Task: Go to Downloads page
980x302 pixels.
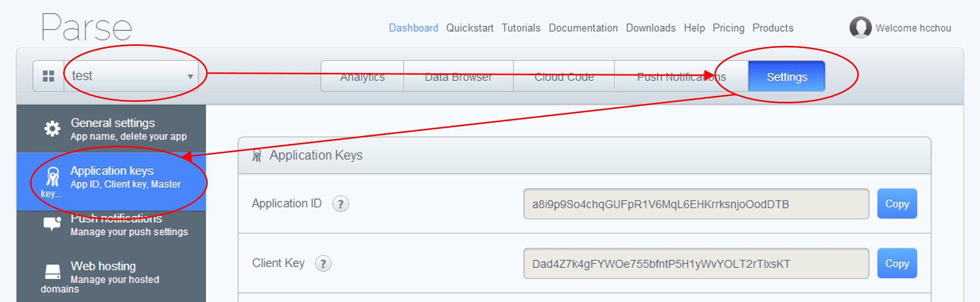Action: tap(651, 28)
